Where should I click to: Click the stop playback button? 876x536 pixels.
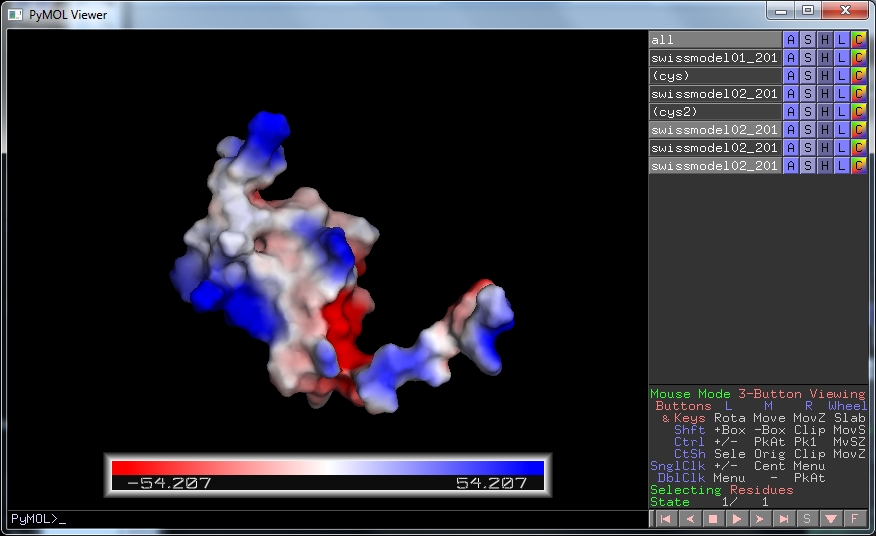click(x=713, y=519)
